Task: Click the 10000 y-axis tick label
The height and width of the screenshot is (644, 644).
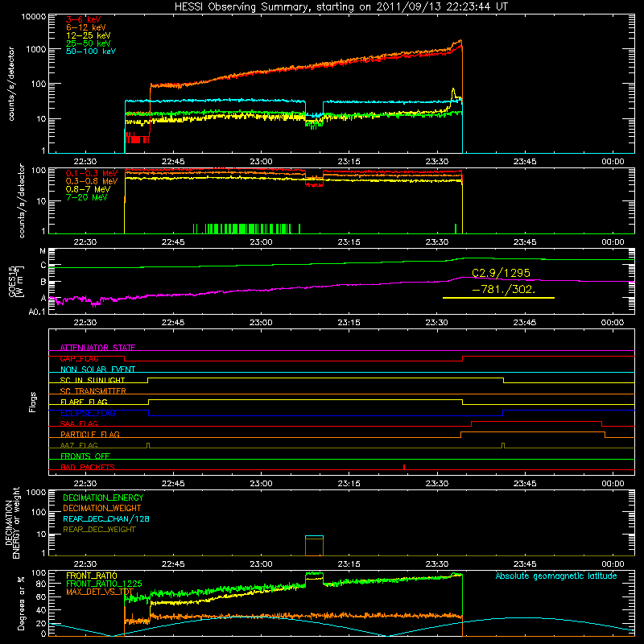Action: click(x=34, y=16)
